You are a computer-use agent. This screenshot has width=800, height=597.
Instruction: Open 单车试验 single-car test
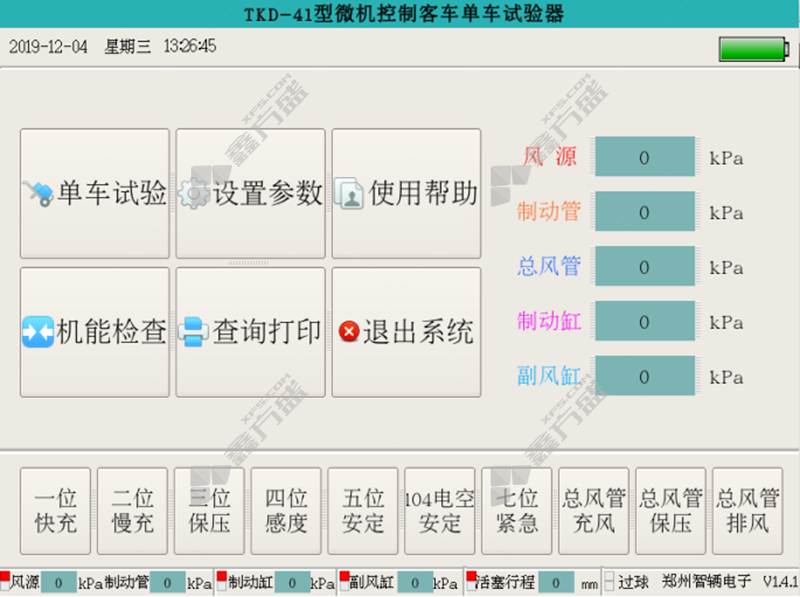pos(95,193)
